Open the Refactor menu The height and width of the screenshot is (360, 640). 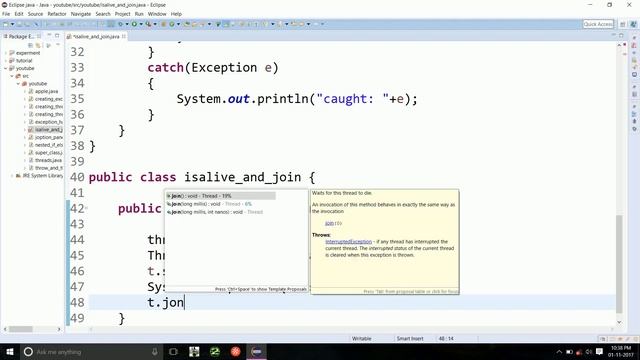[x=57, y=14]
